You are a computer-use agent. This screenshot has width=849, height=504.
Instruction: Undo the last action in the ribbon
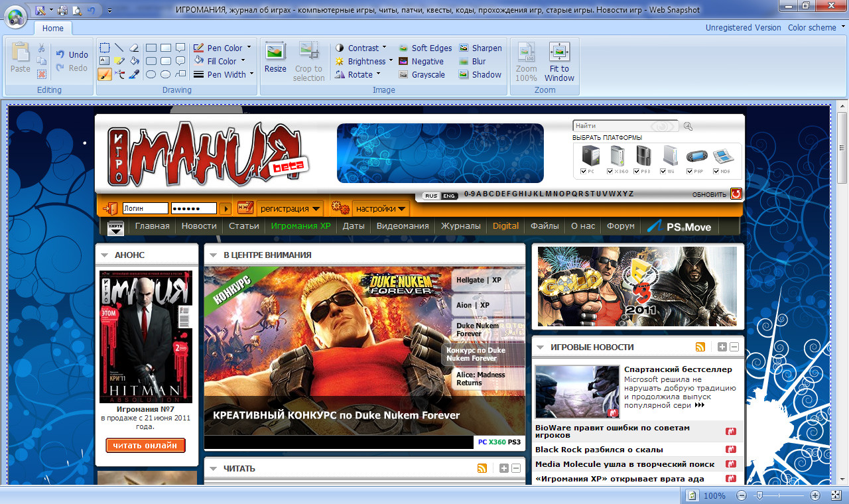point(72,54)
